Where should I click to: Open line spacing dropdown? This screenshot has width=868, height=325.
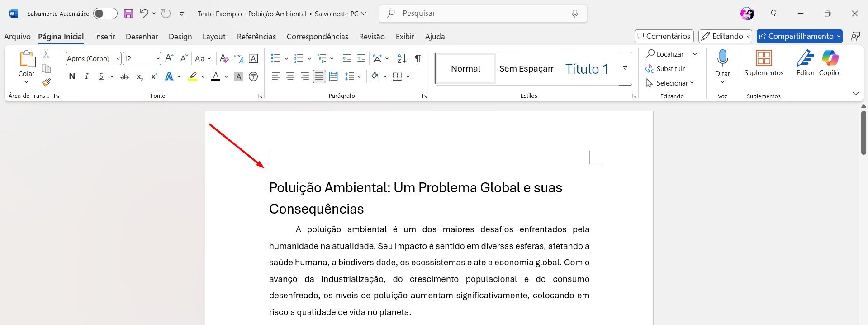(x=353, y=76)
